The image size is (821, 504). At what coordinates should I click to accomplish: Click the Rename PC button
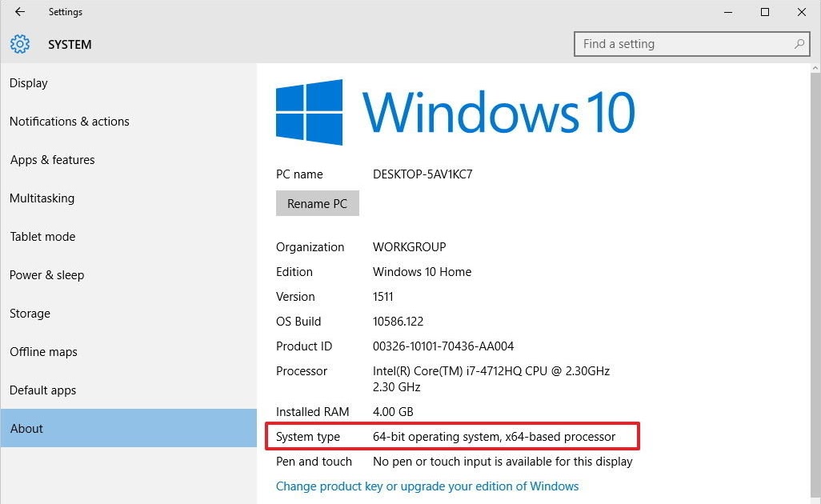(x=318, y=203)
